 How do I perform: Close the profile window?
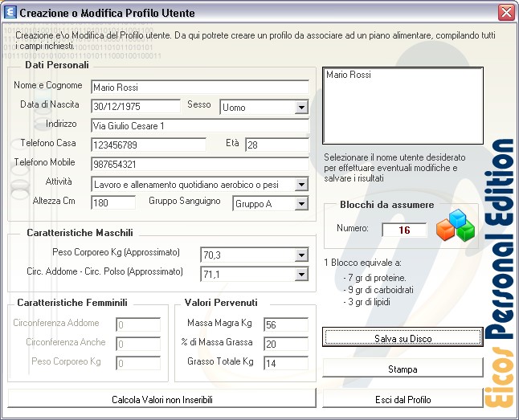(x=506, y=13)
